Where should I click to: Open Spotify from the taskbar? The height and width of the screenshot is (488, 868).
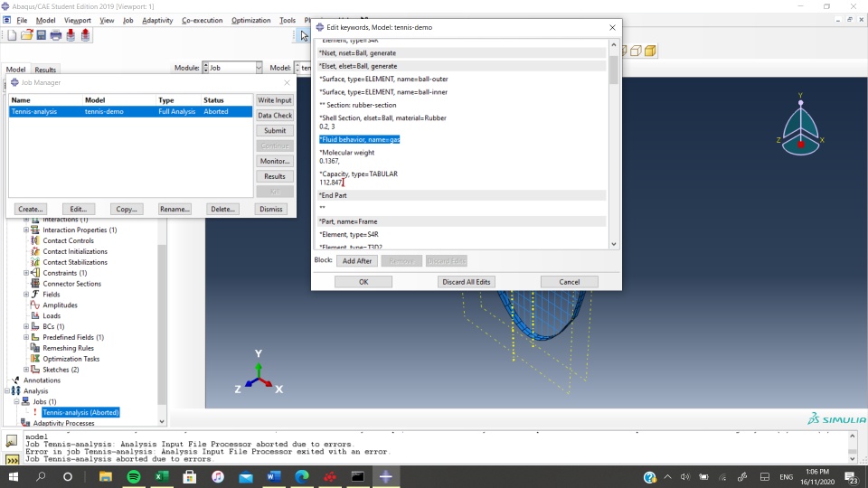tap(134, 476)
